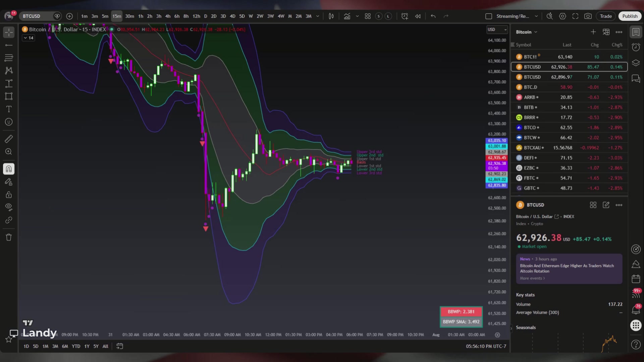Add symbol to watchlist plus icon

(593, 32)
